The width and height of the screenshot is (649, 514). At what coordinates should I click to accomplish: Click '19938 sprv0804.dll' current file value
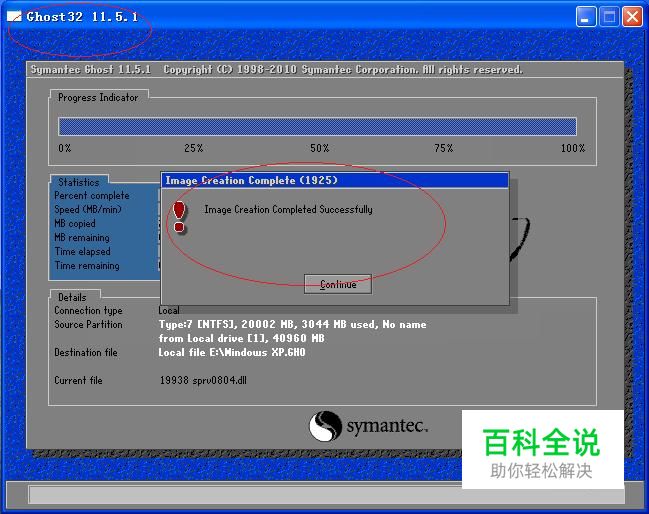point(203,380)
